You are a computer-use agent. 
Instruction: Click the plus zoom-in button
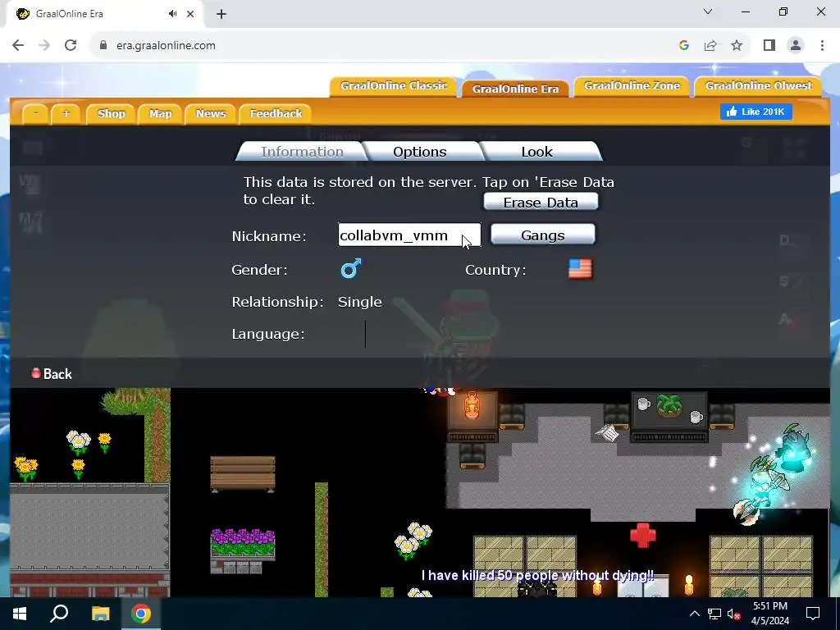point(66,113)
